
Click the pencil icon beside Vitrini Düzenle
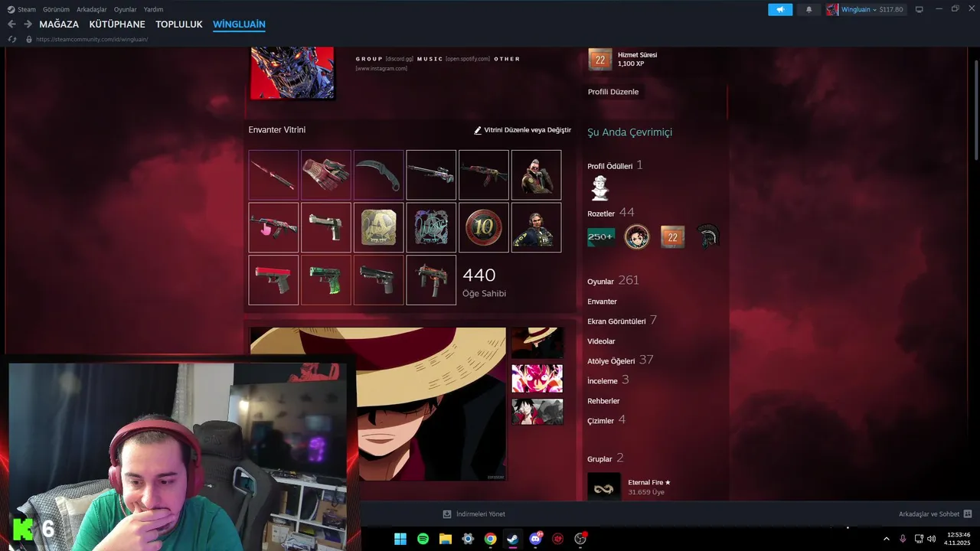(x=478, y=130)
